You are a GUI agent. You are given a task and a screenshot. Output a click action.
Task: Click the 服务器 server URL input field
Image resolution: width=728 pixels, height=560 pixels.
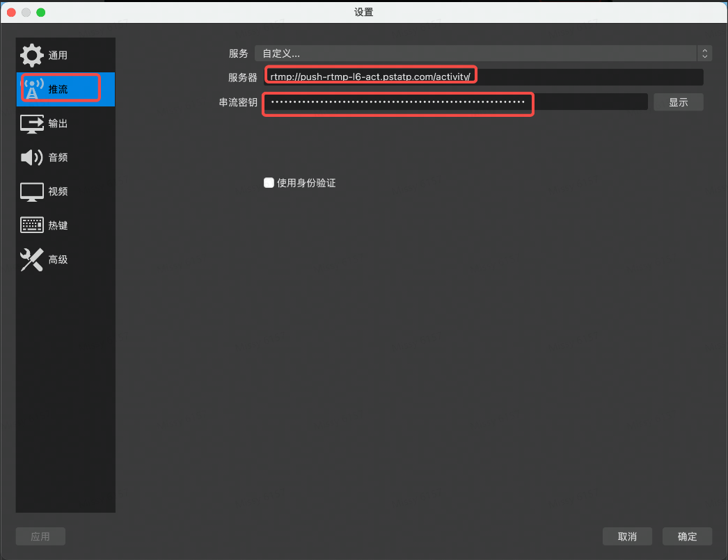click(483, 77)
